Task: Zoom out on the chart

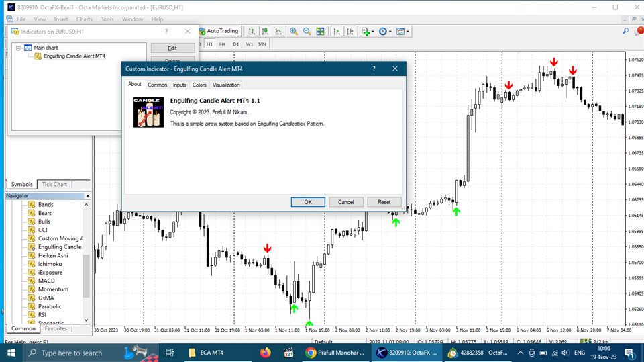Action: click(x=307, y=32)
